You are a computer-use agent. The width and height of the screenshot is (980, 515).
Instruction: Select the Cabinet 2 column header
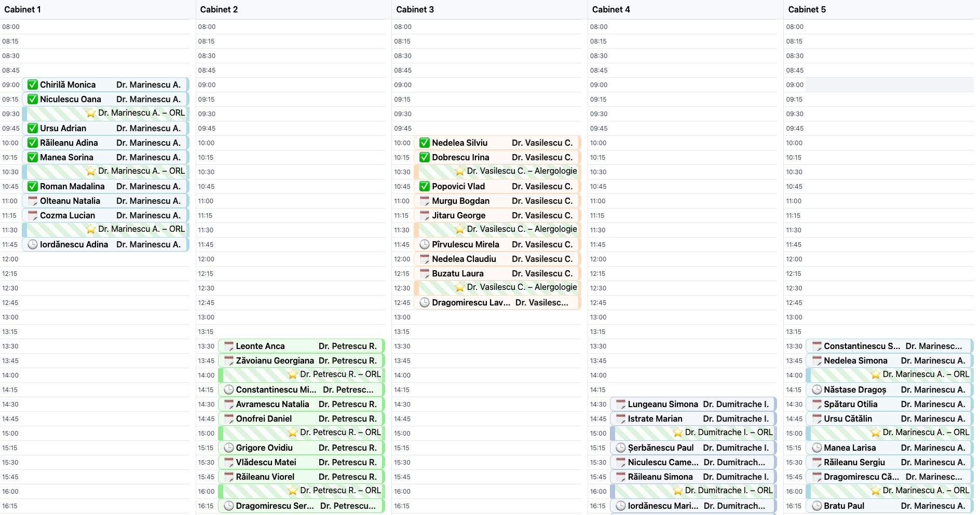pyautogui.click(x=294, y=9)
